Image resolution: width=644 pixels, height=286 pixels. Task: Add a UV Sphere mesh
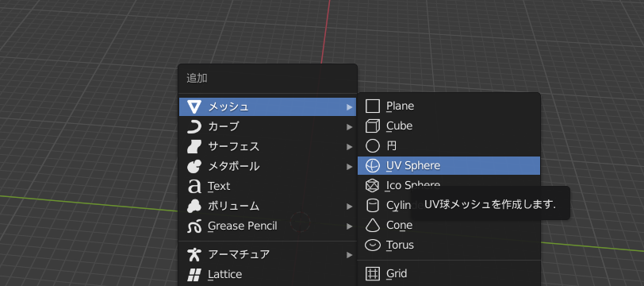(x=449, y=165)
